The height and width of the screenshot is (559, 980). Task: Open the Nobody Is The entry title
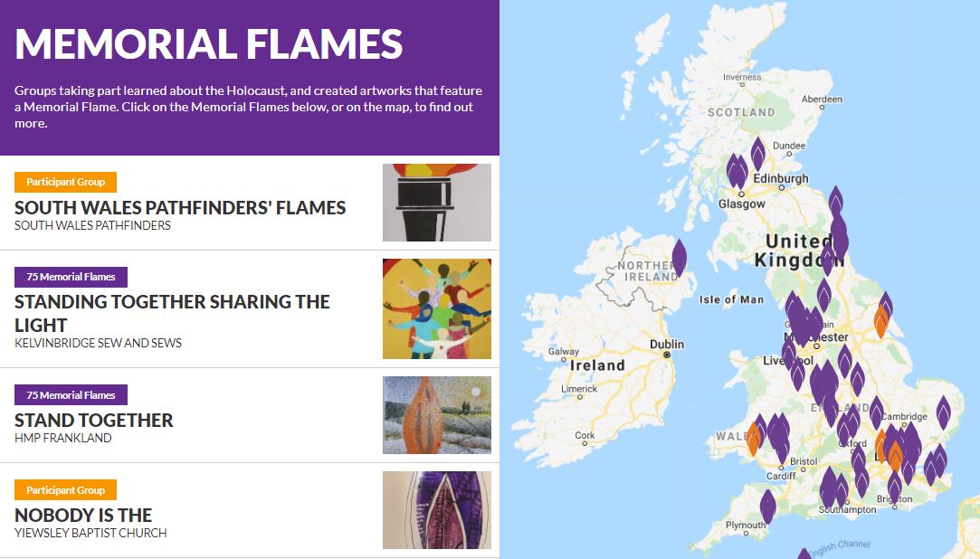83,515
